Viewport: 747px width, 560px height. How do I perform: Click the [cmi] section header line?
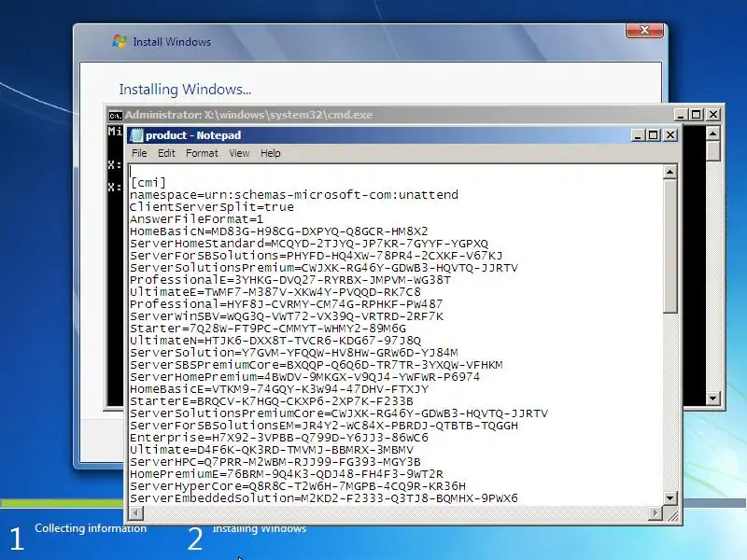(148, 183)
